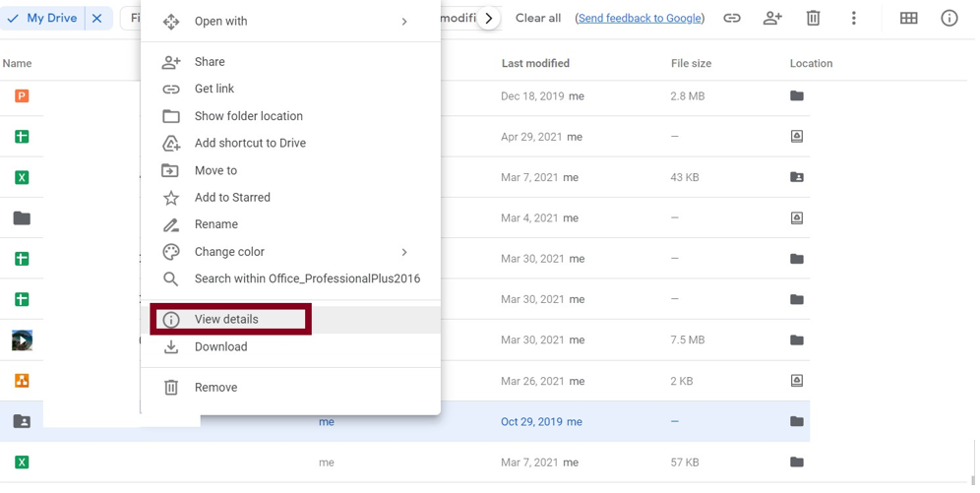Select Rename from the context menu
The image size is (980, 493).
[x=215, y=224]
